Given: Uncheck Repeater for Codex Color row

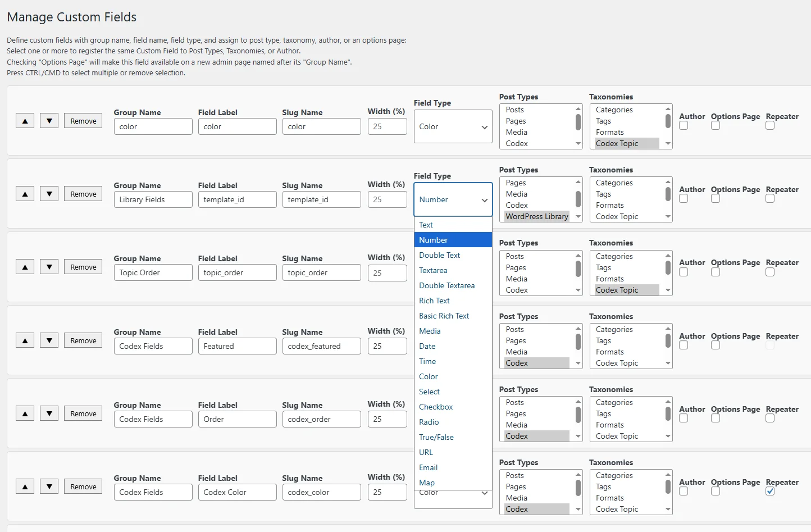Looking at the screenshot, I should (x=770, y=491).
